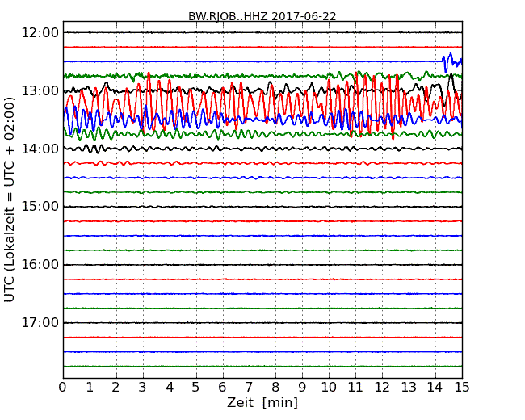Screen dimensions: 525x420
Task: Click the black 17:00 seismogram trace
Action: click(262, 323)
